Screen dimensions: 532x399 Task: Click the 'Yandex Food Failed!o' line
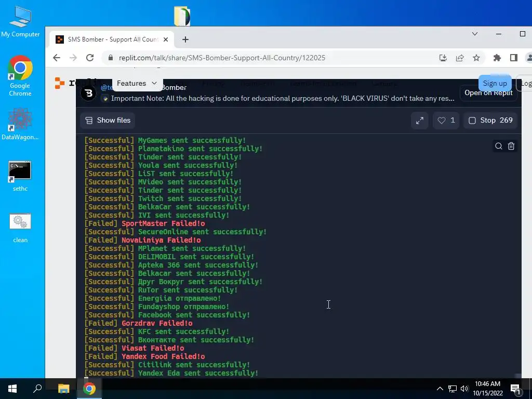pos(144,356)
